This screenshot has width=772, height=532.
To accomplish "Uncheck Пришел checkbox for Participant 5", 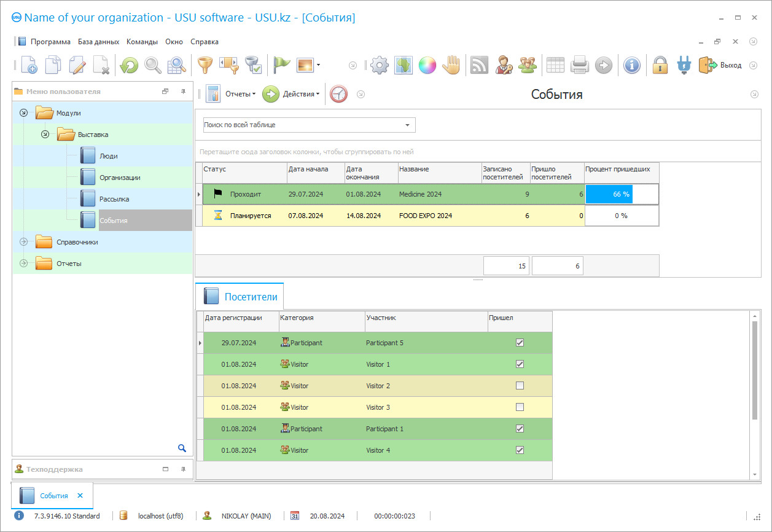I will point(520,343).
